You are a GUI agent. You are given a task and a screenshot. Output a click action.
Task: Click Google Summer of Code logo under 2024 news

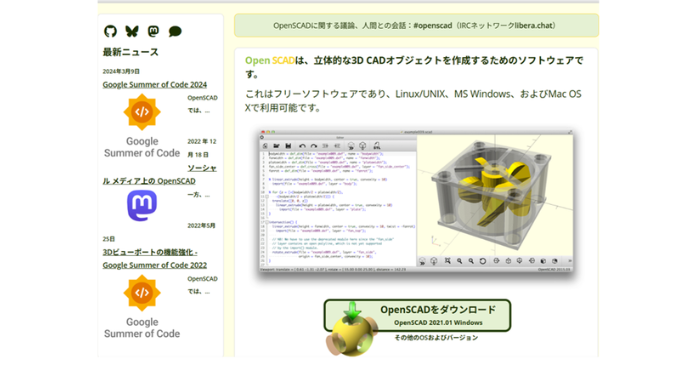(x=142, y=126)
